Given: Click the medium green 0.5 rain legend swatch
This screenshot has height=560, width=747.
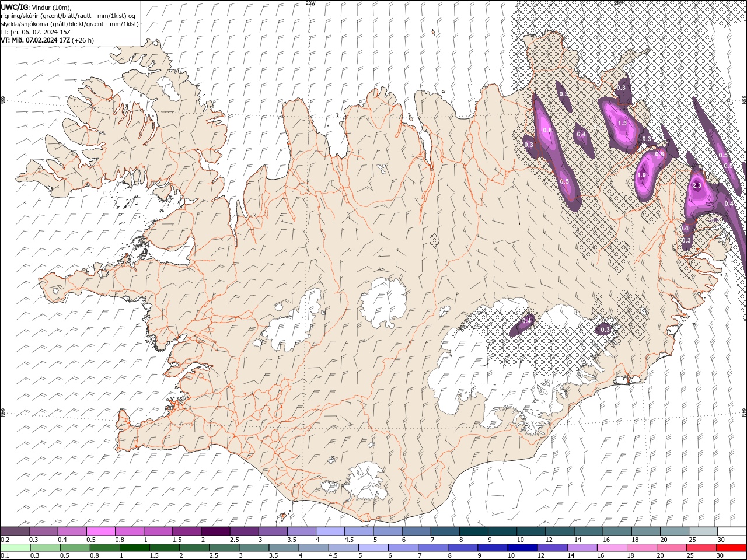Looking at the screenshot, I should pyautogui.click(x=75, y=548).
